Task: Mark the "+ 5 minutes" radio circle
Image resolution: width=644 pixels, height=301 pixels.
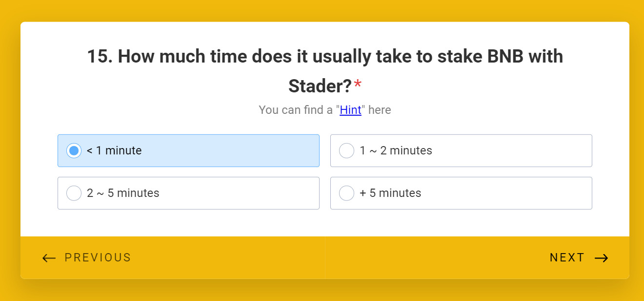Action: [346, 193]
